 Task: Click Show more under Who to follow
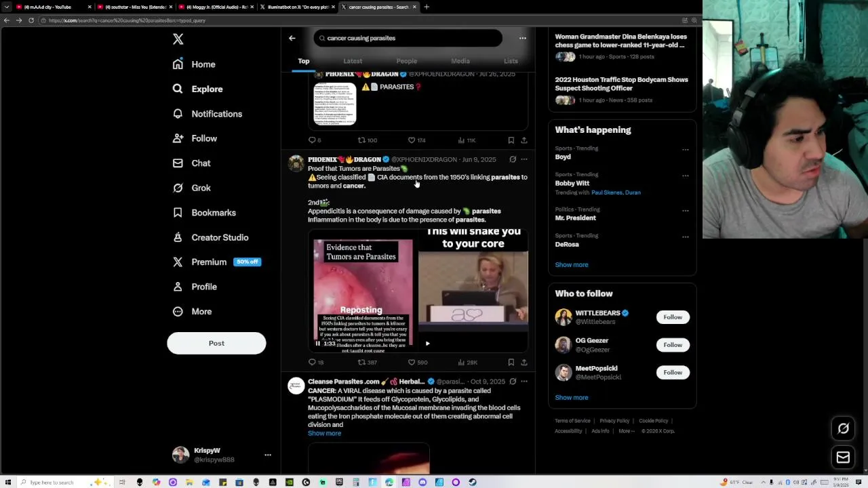click(572, 398)
